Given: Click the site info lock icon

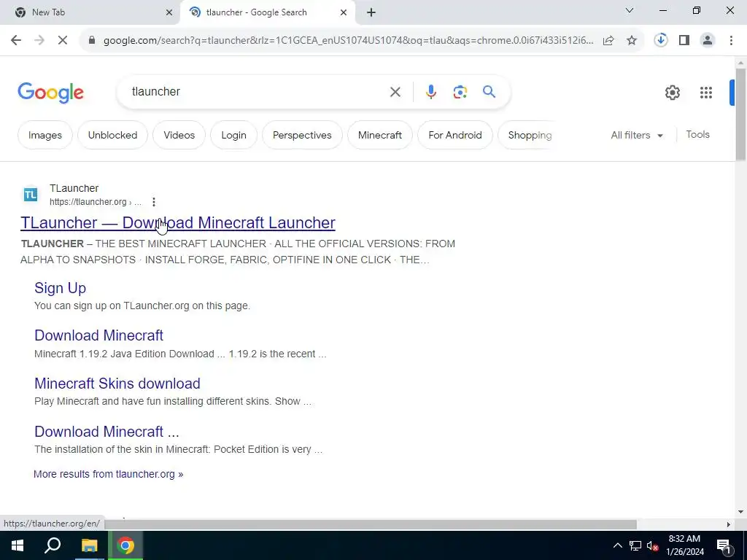Looking at the screenshot, I should click(92, 41).
